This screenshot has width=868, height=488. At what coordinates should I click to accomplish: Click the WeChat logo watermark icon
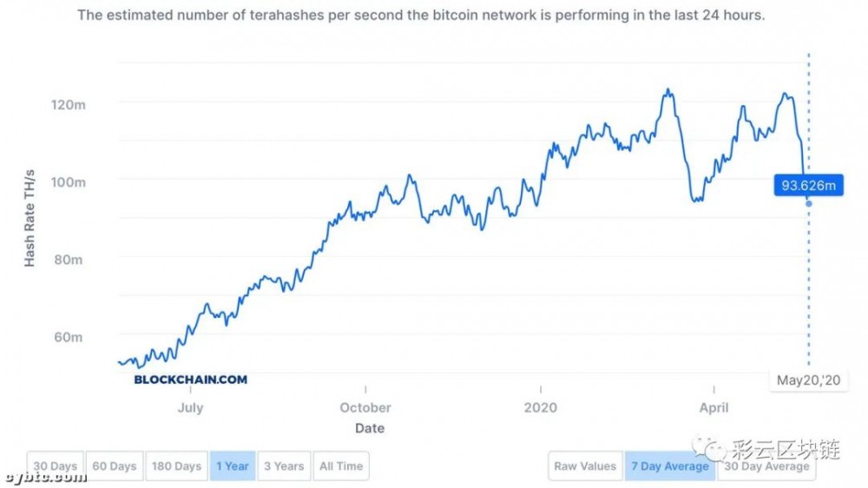(x=714, y=448)
